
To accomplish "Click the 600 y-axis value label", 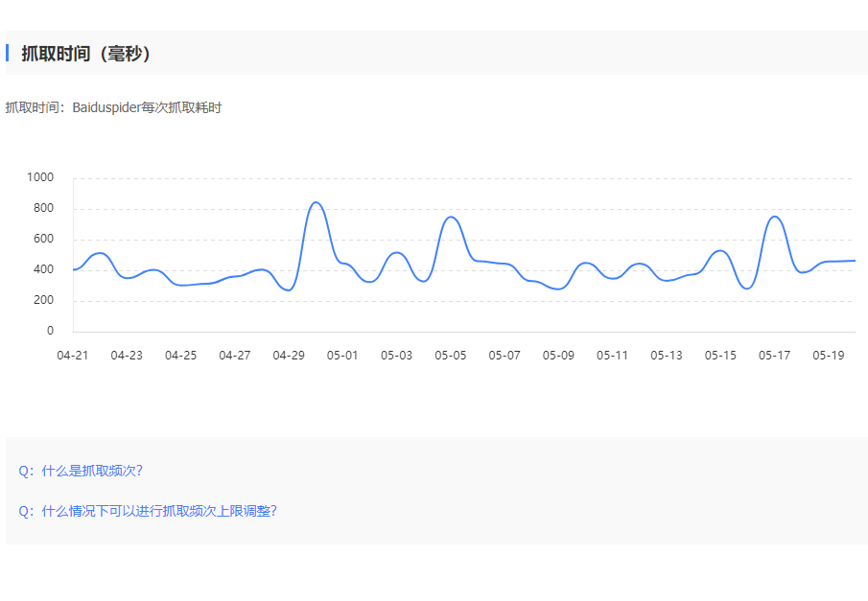I will click(x=44, y=239).
